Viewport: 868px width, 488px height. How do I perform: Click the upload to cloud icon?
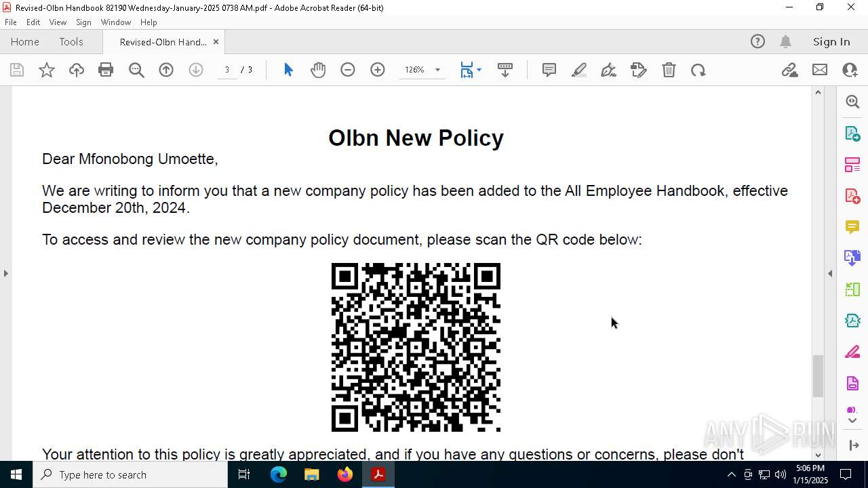tap(77, 70)
